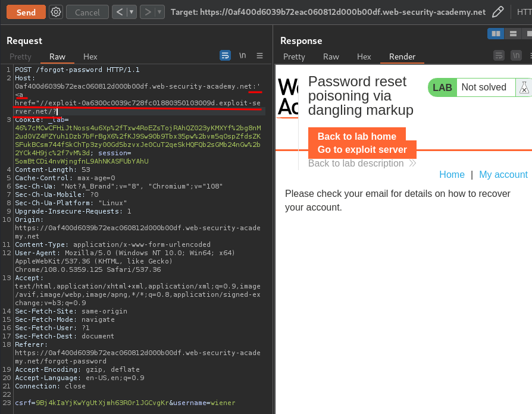Open back history dropdown arrow
The width and height of the screenshot is (532, 414).
(x=132, y=12)
